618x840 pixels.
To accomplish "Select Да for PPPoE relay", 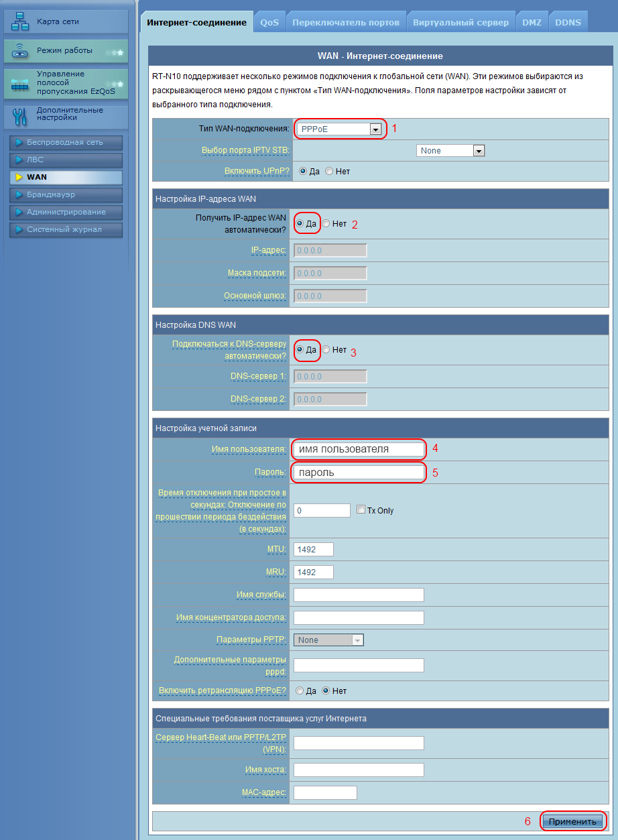I will (x=300, y=691).
